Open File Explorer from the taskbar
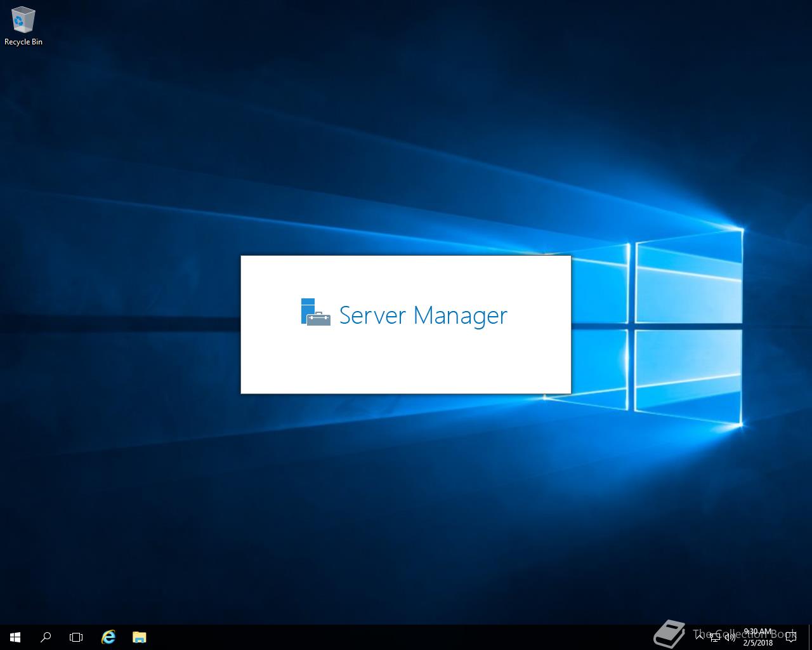Image resolution: width=812 pixels, height=650 pixels. tap(138, 637)
